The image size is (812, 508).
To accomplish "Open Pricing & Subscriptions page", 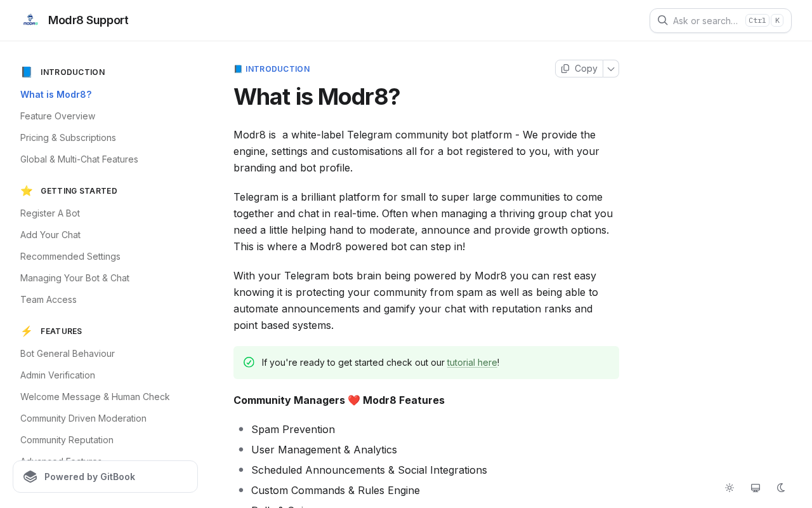I will (x=68, y=138).
